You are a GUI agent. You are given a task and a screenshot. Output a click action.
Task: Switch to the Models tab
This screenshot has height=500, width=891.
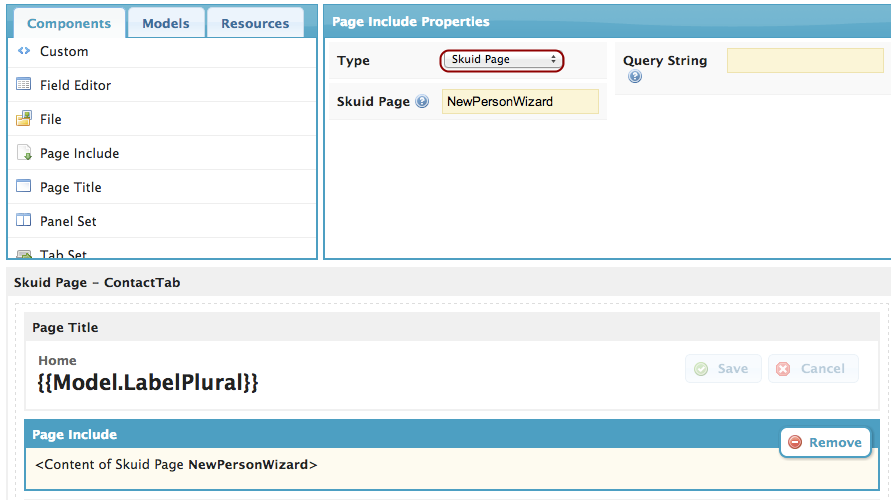pos(167,23)
